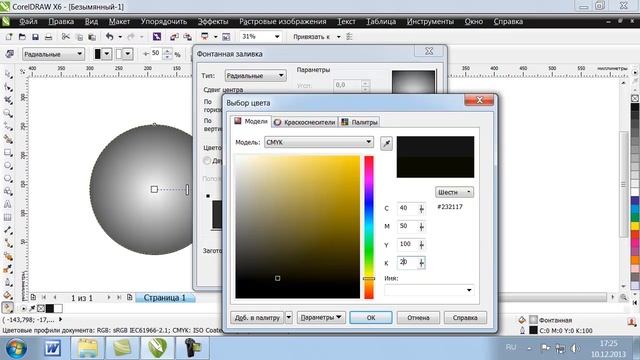Click the Export icon in toolbar
The width and height of the screenshot is (640, 360).
(x=187, y=37)
